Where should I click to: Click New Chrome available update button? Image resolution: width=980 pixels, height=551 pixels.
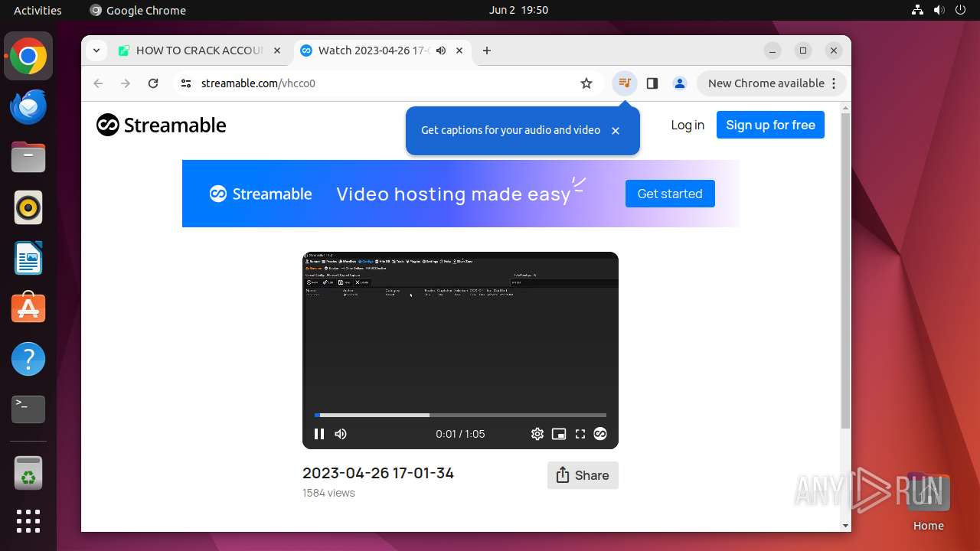click(x=772, y=83)
